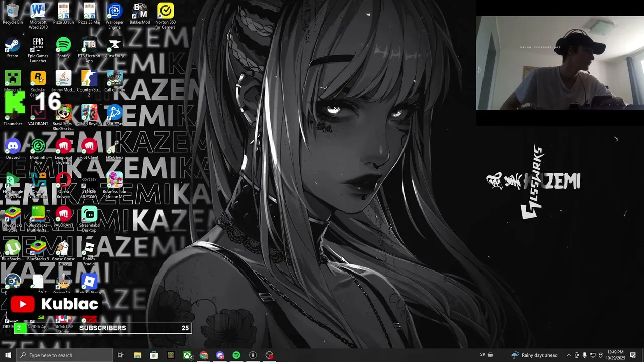Launch Opera Browser from desktop

click(x=63, y=186)
